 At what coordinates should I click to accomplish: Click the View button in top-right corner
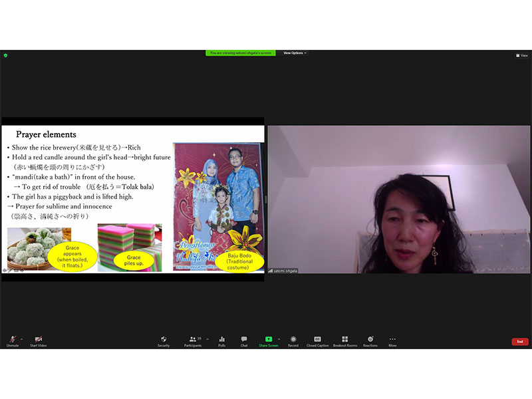[521, 55]
